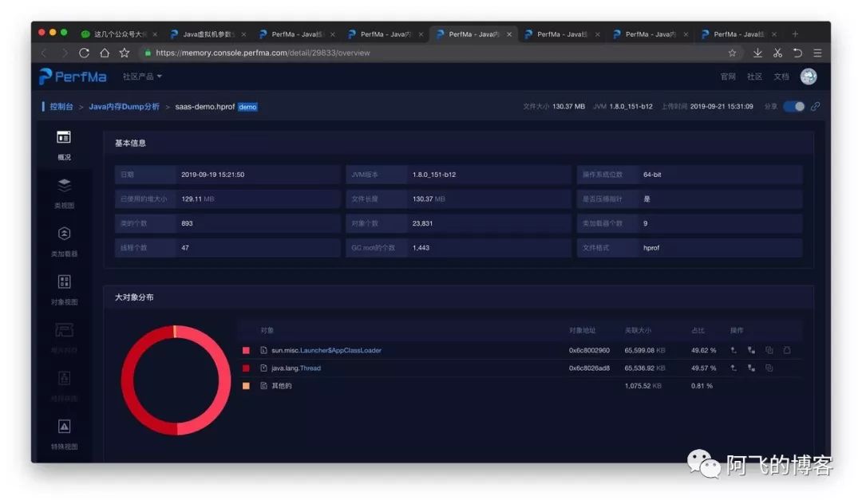The height and width of the screenshot is (504, 862).
Task: Click last action icon in AppClassLoader row
Action: [787, 350]
